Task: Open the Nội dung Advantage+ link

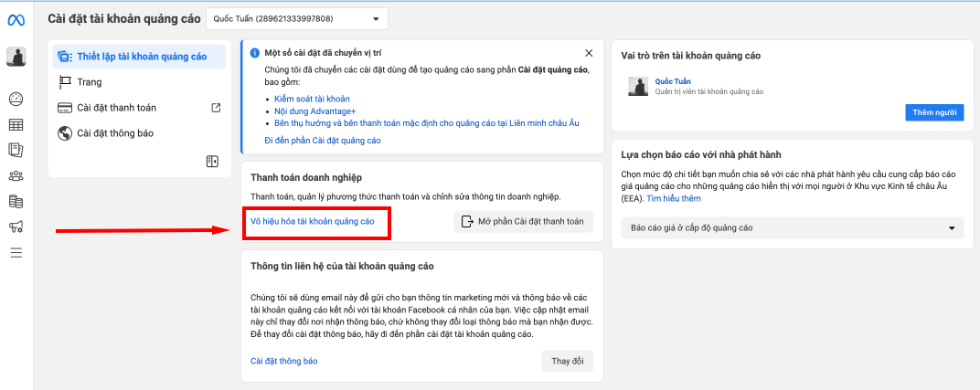Action: click(x=315, y=111)
